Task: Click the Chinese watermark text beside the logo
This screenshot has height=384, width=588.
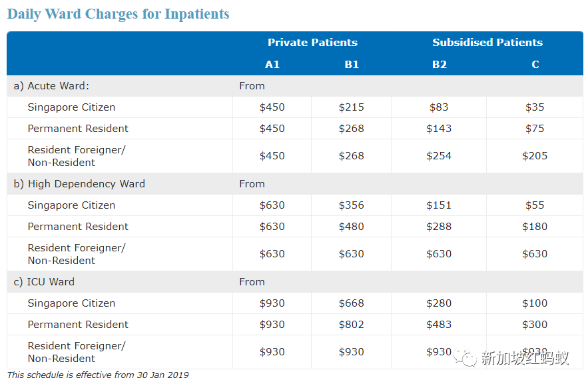Action: [525, 359]
